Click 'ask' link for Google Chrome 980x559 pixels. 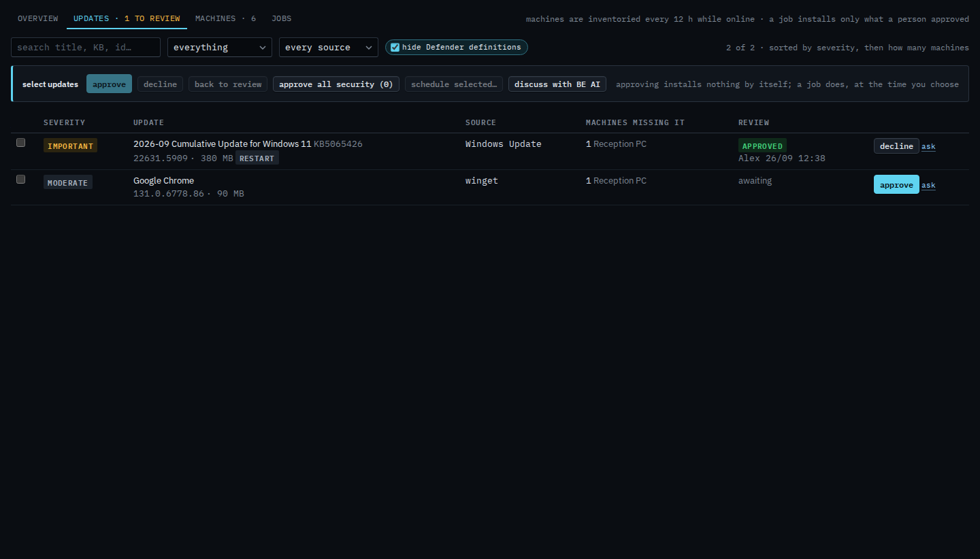[x=928, y=185]
